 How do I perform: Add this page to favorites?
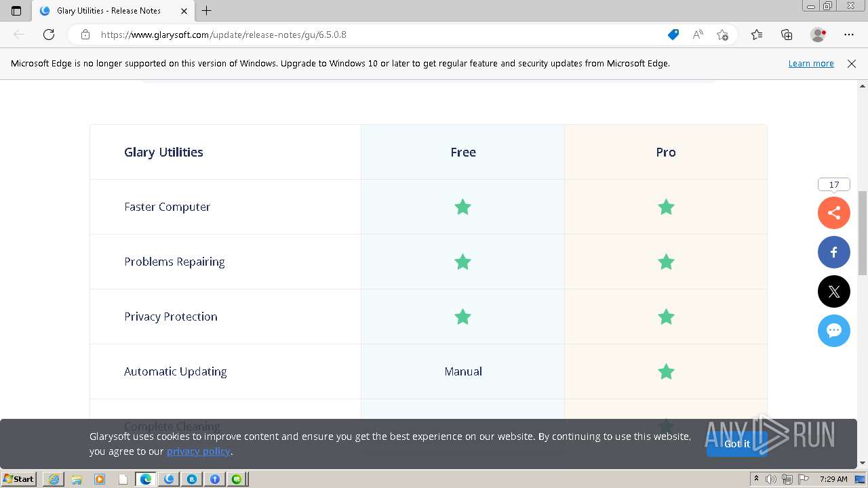coord(722,35)
